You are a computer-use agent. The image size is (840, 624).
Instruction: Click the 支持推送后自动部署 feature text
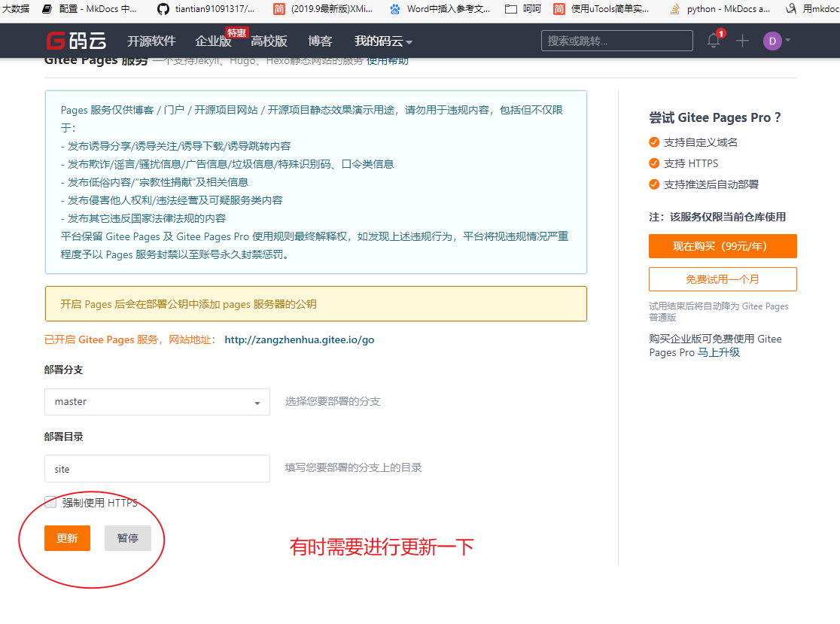(x=711, y=184)
